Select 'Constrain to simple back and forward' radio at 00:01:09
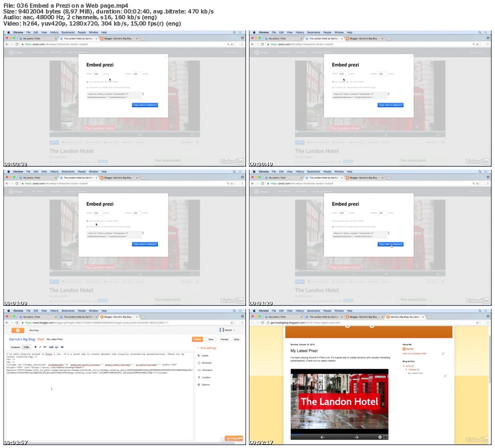495x448 pixels. coord(87,227)
